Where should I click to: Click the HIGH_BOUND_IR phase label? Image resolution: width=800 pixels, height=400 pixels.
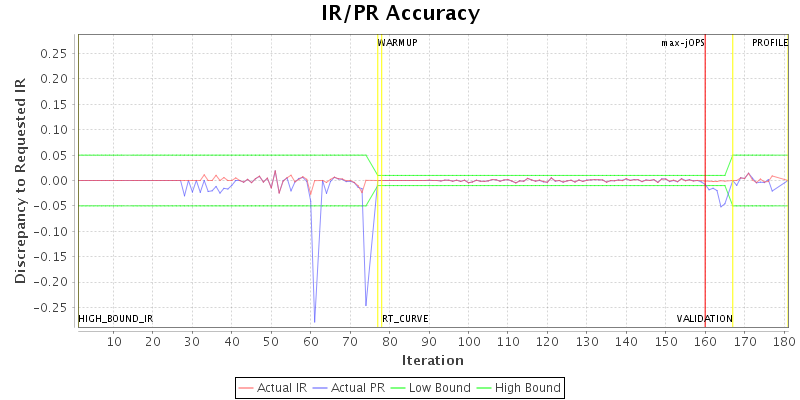tap(116, 319)
